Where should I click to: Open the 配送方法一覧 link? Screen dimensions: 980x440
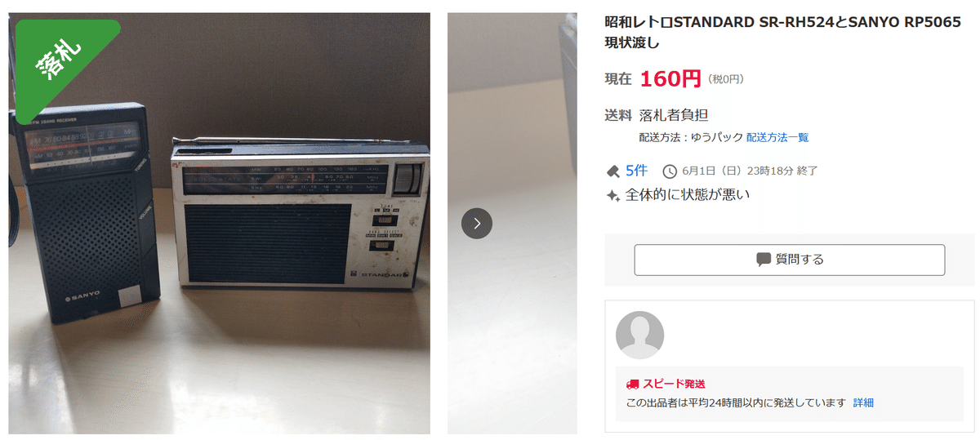pos(777,137)
